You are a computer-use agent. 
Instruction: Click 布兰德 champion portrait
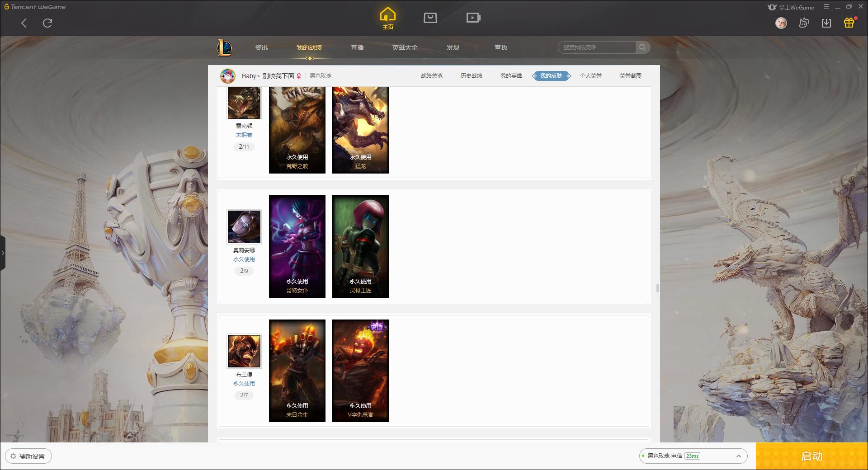(x=244, y=351)
